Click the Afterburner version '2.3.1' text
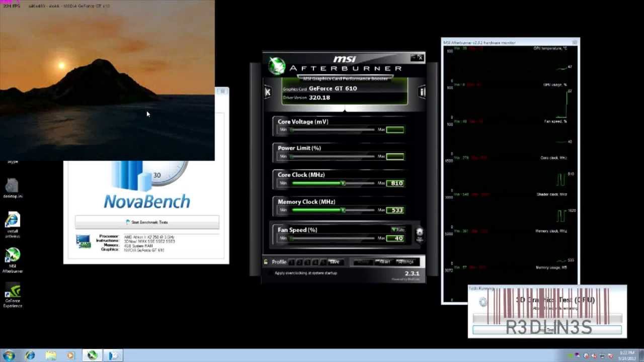Viewport: 644px width, 362px height. click(x=412, y=274)
